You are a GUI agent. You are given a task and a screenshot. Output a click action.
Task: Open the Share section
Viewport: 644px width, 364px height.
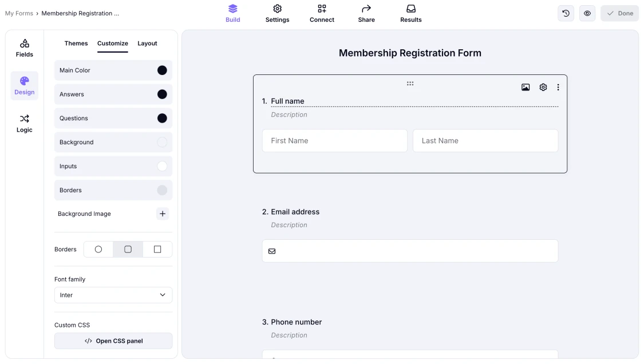[x=366, y=13]
